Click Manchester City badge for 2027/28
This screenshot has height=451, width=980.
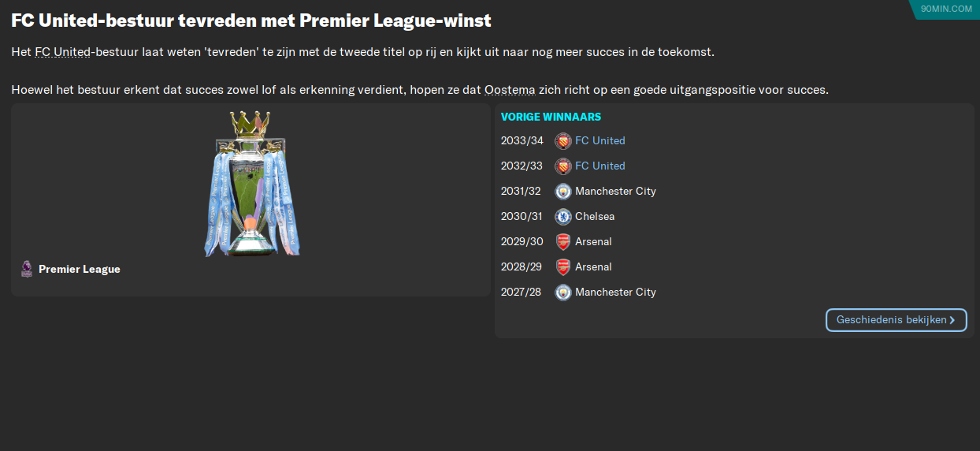pyautogui.click(x=562, y=293)
